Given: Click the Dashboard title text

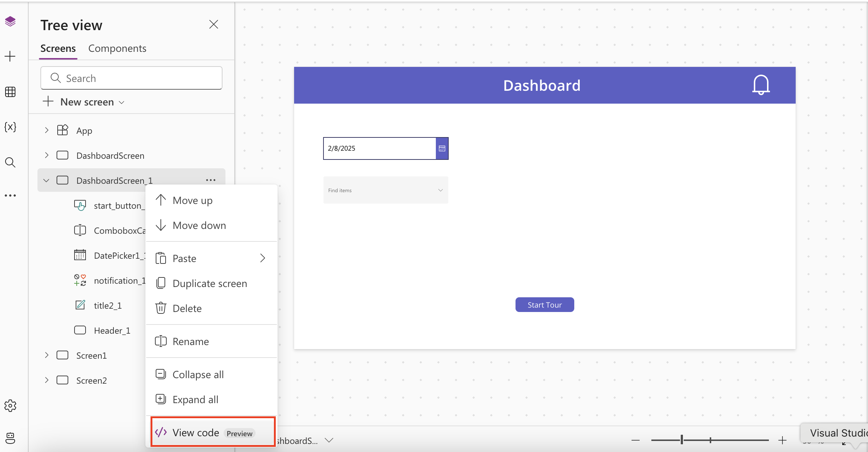Looking at the screenshot, I should (542, 86).
